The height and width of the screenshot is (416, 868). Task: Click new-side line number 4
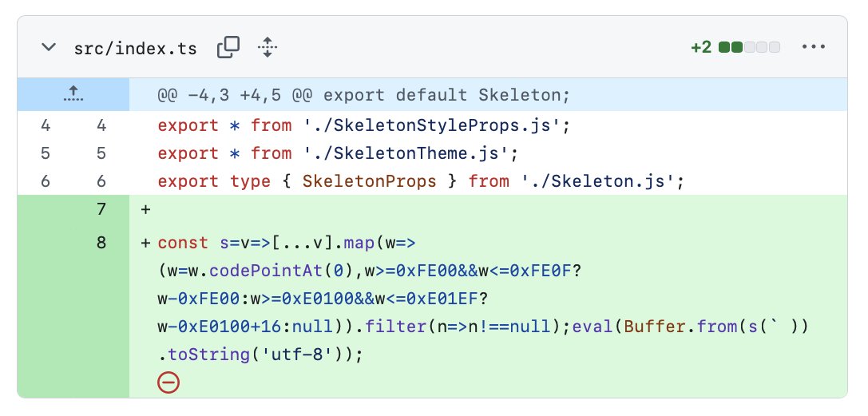(x=101, y=125)
